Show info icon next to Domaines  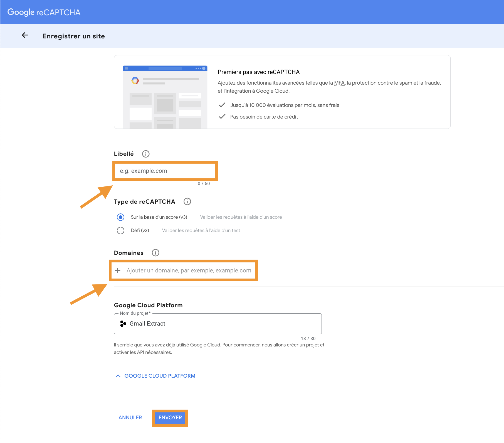coord(155,253)
